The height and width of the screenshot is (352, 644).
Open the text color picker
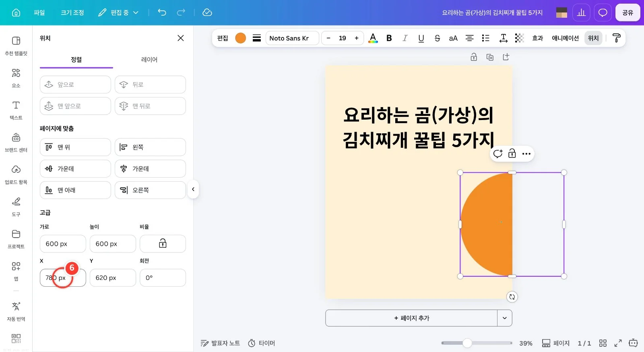click(373, 38)
